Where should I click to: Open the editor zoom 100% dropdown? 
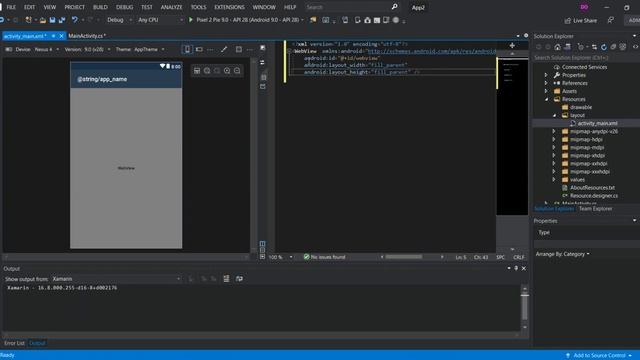click(291, 257)
